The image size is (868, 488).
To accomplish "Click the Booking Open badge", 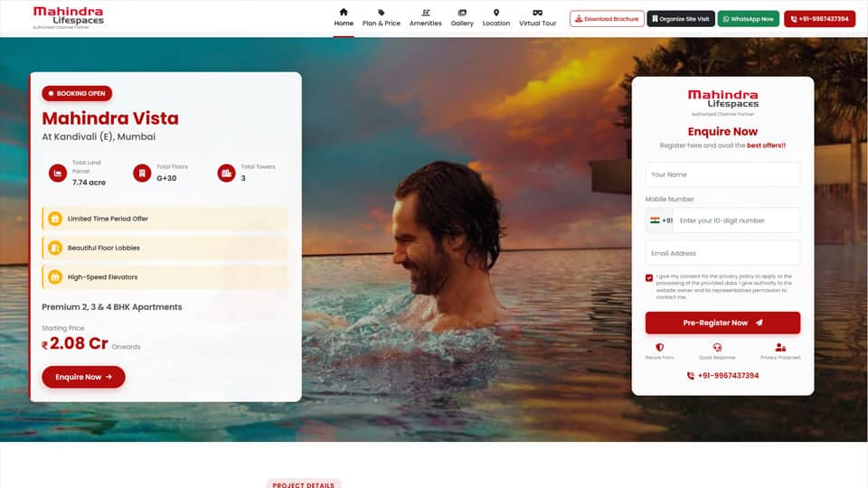I will 77,93.
